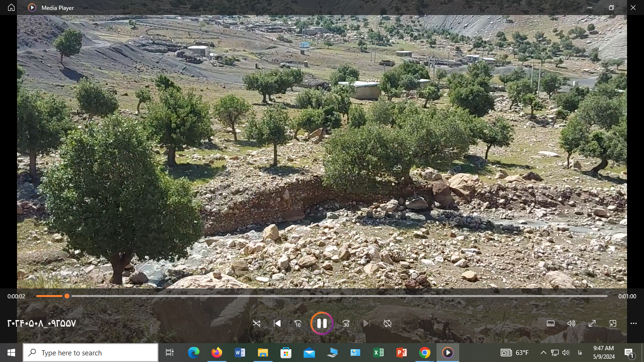Toggle shuffle playback
Viewport: 644px width, 362px height.
256,323
